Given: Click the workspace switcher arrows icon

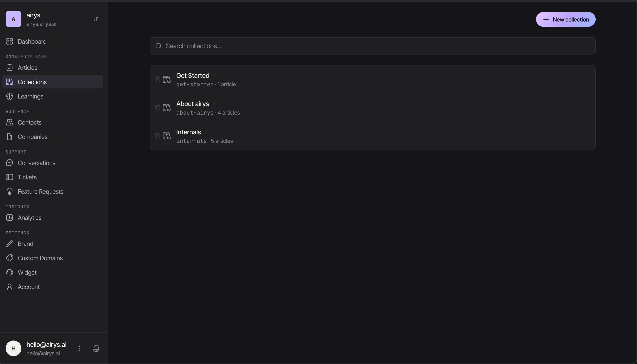Looking at the screenshot, I should point(96,19).
